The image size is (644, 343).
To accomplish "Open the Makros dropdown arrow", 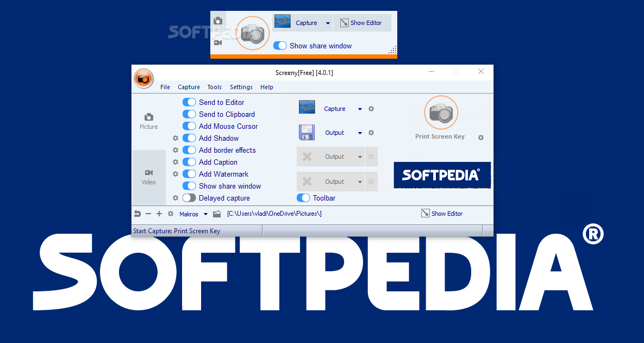I will (x=206, y=214).
